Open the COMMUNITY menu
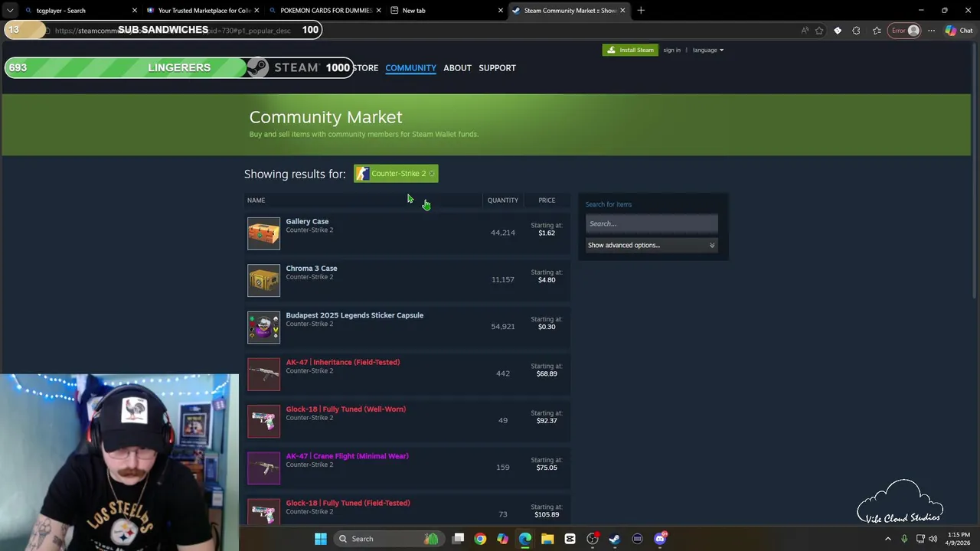 click(410, 68)
